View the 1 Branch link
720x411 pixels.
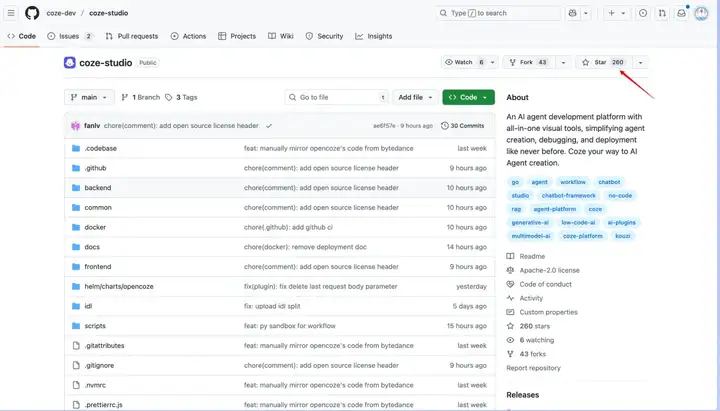click(x=141, y=97)
